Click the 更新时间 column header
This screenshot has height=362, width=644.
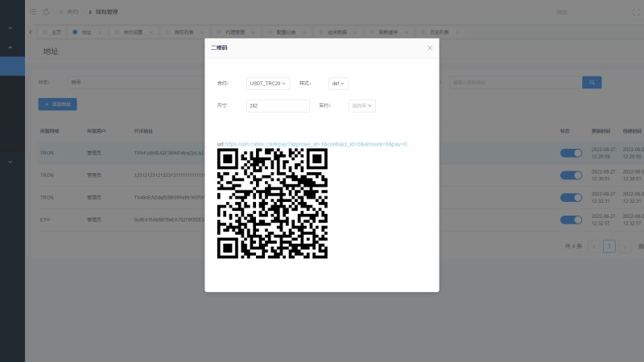[x=601, y=131]
